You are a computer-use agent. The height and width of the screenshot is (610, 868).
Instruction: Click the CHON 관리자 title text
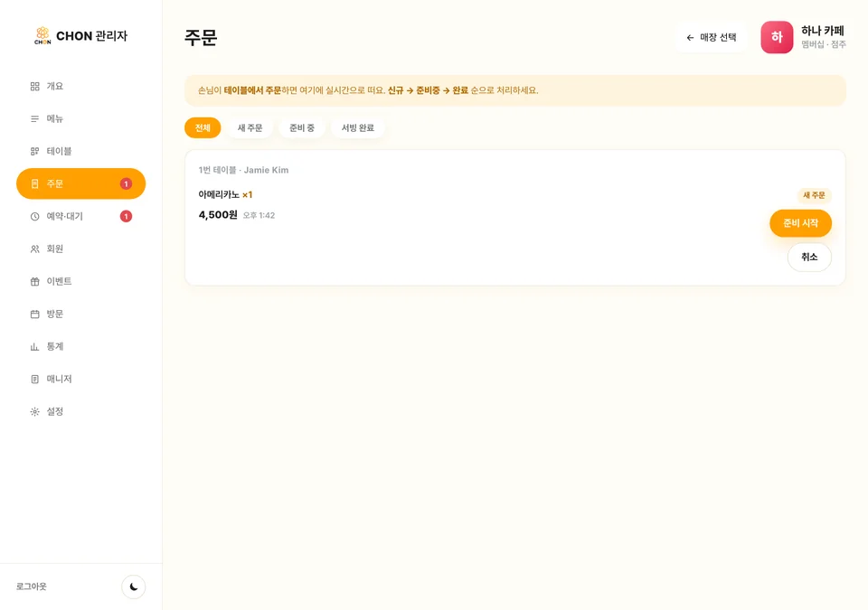(x=92, y=36)
